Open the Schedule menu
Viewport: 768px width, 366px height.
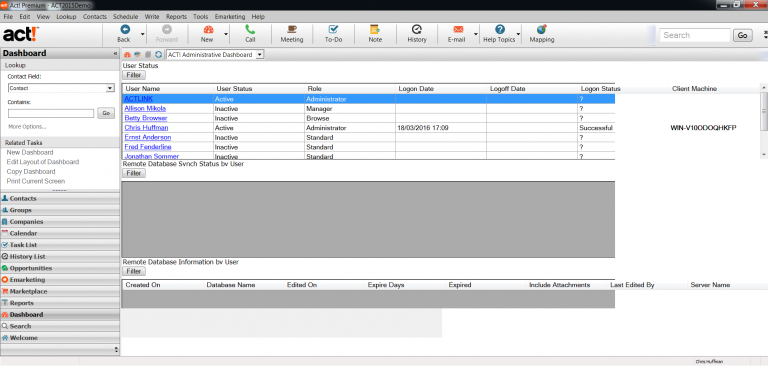[x=125, y=17]
